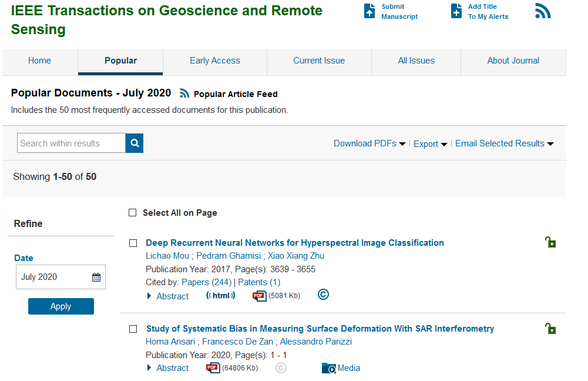This screenshot has width=588, height=381.
Task: Click the Submit Manuscript text link
Action: click(399, 12)
